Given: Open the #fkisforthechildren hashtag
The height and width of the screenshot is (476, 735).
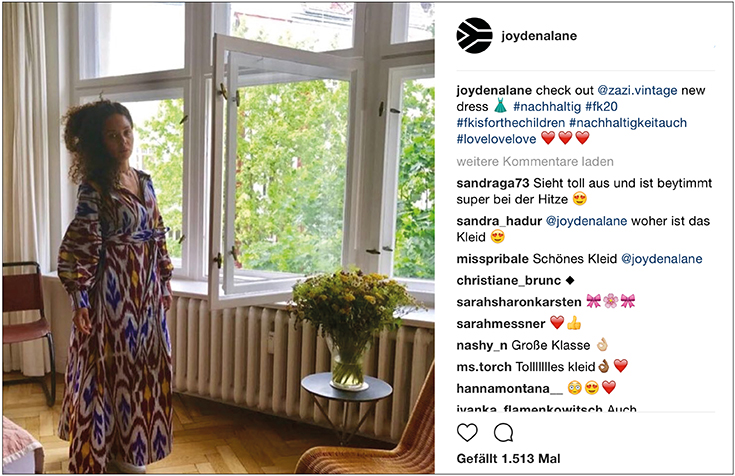Looking at the screenshot, I should (x=510, y=123).
